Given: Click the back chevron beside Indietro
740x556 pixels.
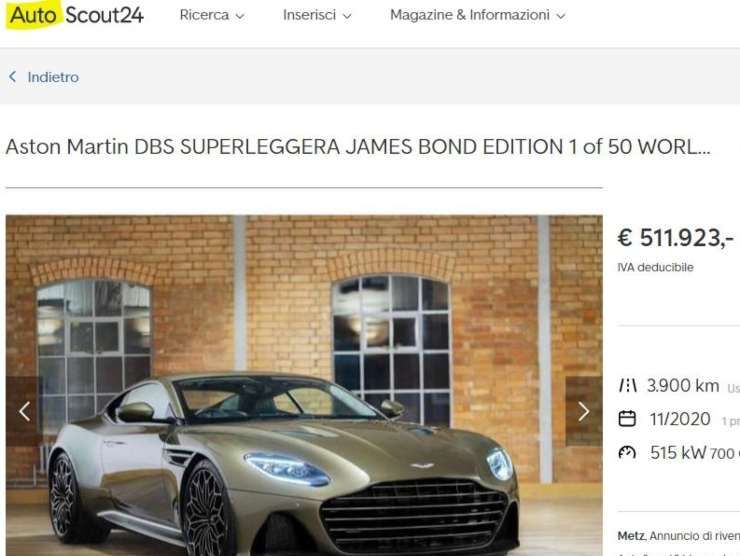Looking at the screenshot, I should [13, 76].
